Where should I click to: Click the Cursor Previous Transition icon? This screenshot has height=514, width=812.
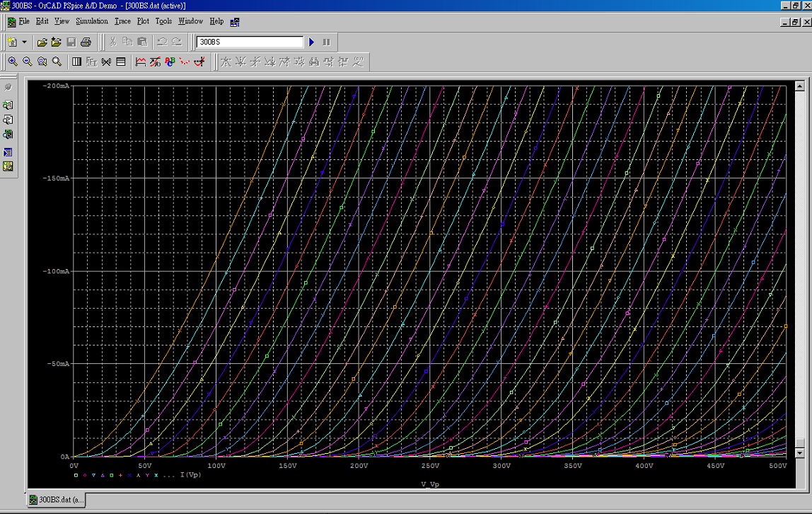(343, 62)
